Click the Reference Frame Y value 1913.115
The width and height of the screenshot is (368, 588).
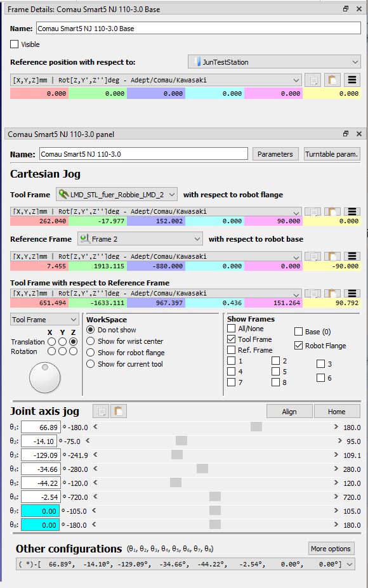98,266
